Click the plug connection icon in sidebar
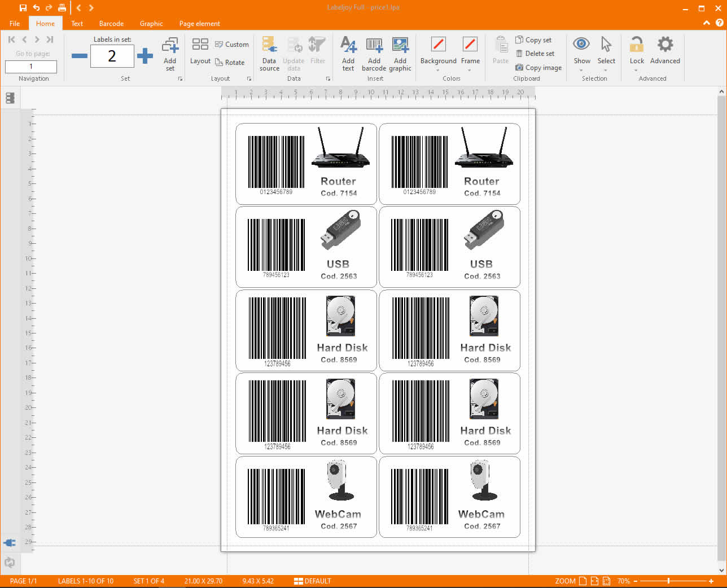The height and width of the screenshot is (588, 727). click(x=10, y=543)
